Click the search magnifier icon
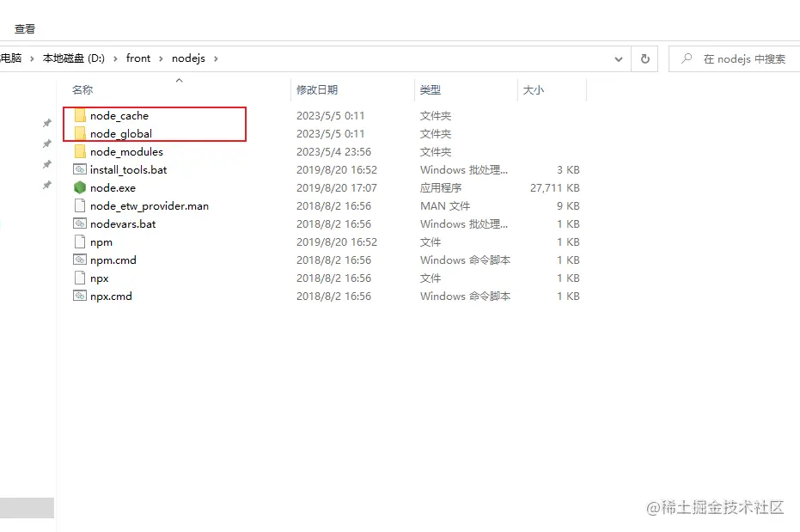 pyautogui.click(x=687, y=58)
